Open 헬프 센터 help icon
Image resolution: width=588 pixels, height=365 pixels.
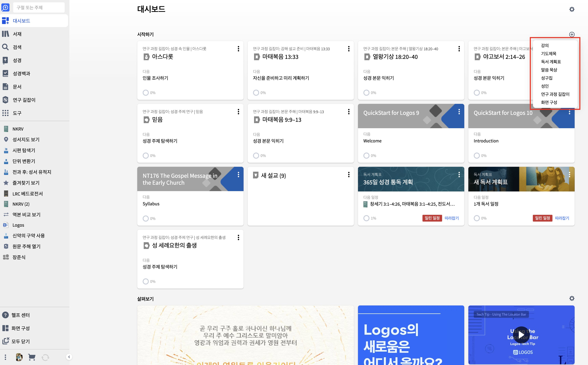[x=5, y=315]
